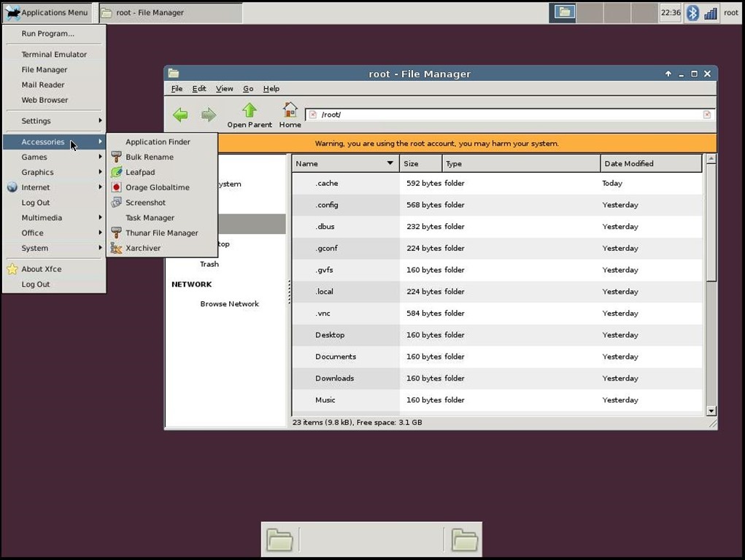
Task: Click the green Back arrow icon
Action: click(180, 114)
